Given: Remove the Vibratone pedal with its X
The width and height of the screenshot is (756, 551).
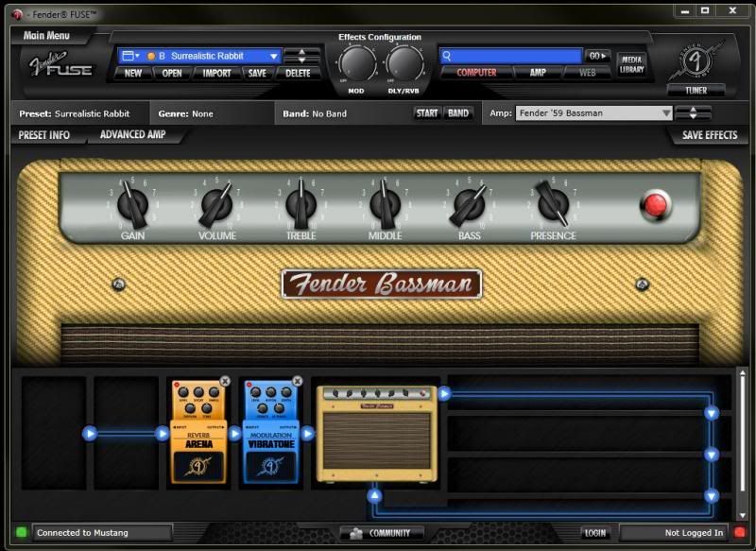Looking at the screenshot, I should pyautogui.click(x=298, y=381).
